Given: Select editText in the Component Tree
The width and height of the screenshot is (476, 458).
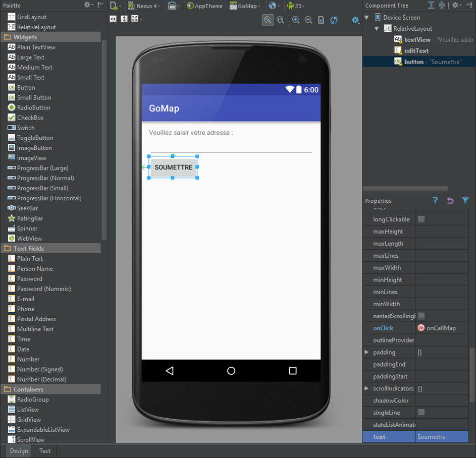Looking at the screenshot, I should [x=416, y=50].
